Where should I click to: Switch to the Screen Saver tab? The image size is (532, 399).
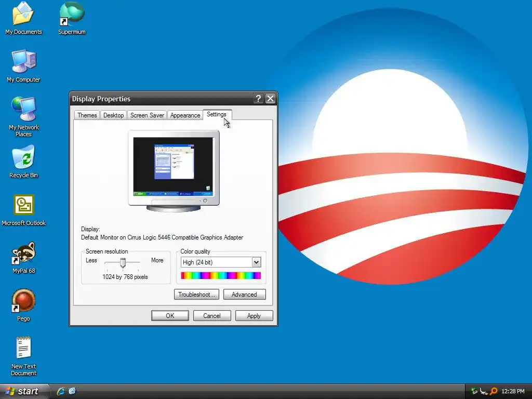[147, 115]
